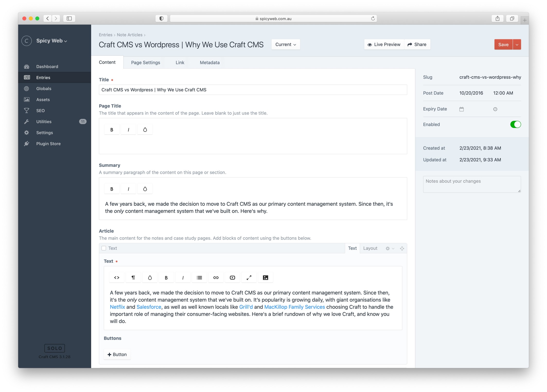Toggle italic in Summary editor
Image resolution: width=547 pixels, height=392 pixels.
128,189
